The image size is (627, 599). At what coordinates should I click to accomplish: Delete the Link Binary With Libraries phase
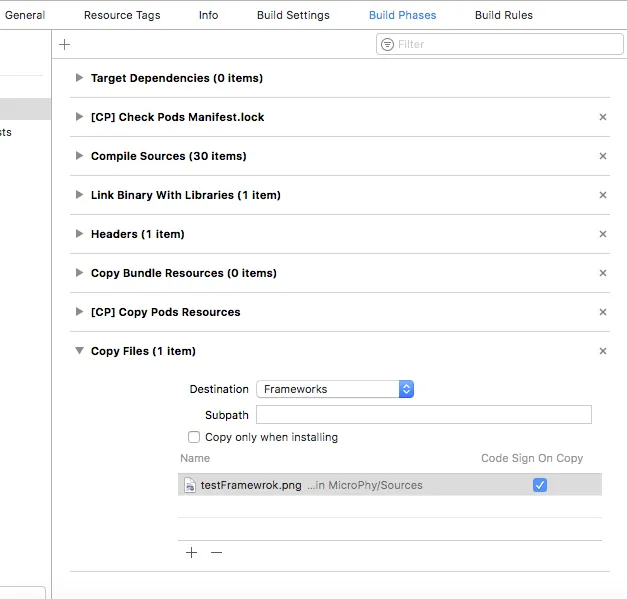603,195
